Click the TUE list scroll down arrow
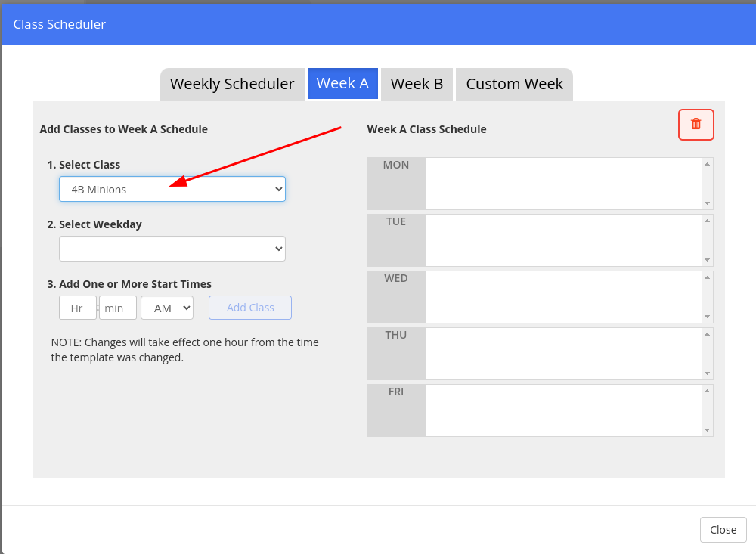Screen dimensions: 756x554 point(708,260)
